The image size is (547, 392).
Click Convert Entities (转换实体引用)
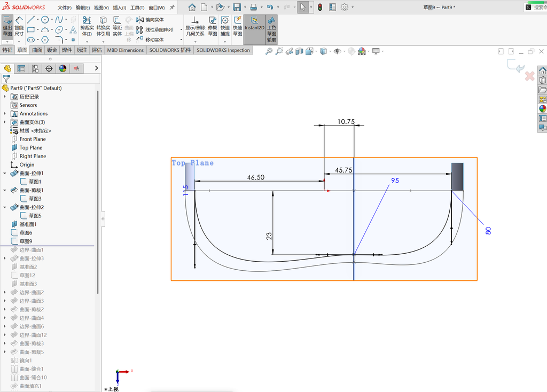[103, 26]
